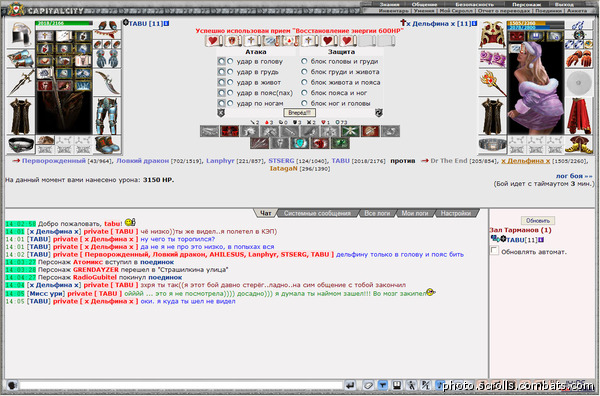600x396 pixels.
Task: Click the 'Обновить' refresh button
Action: pos(538,221)
